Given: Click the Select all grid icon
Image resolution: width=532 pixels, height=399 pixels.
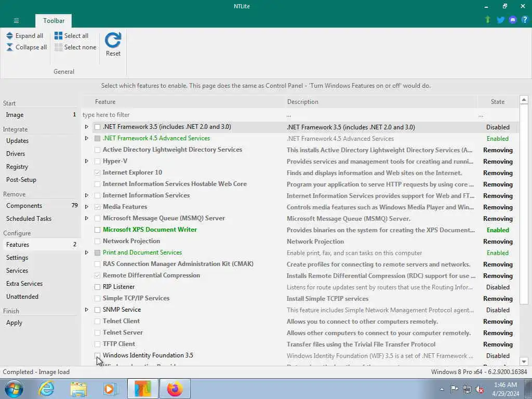Looking at the screenshot, I should [x=58, y=36].
